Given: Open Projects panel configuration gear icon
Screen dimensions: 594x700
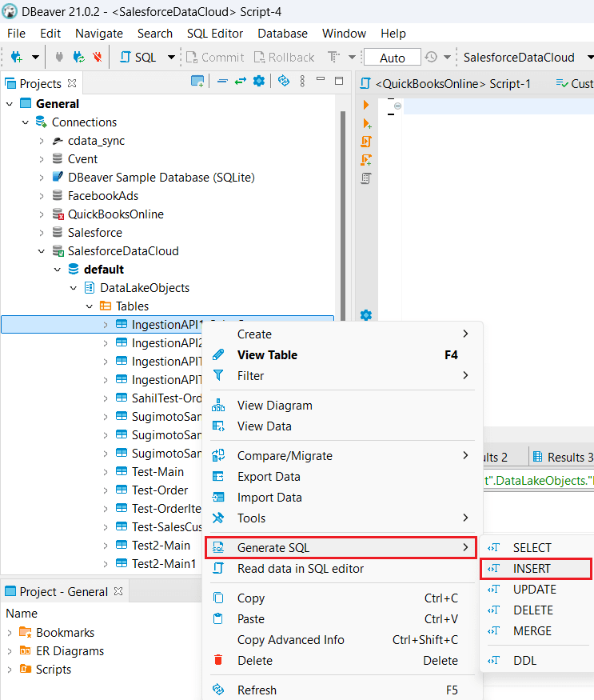Looking at the screenshot, I should tap(258, 82).
